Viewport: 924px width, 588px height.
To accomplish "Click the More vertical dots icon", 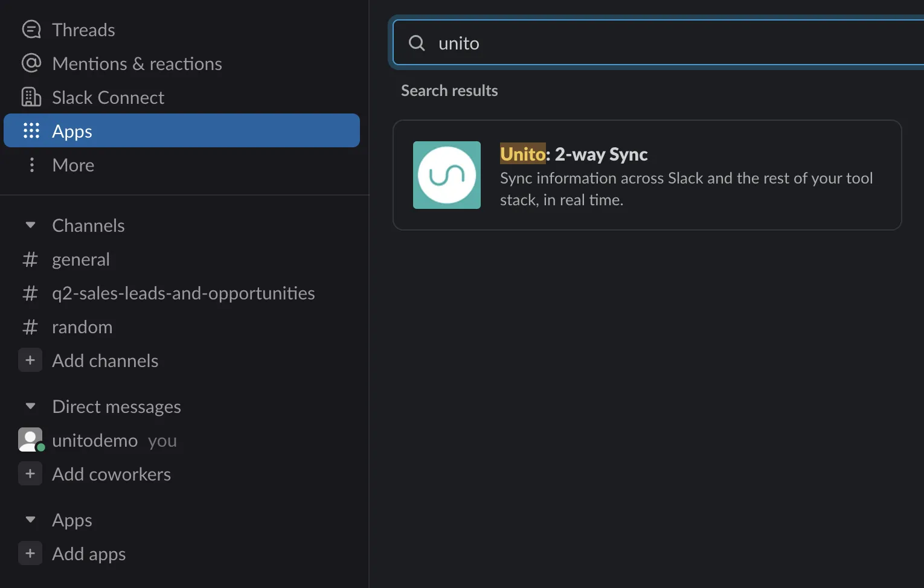I will [x=31, y=165].
